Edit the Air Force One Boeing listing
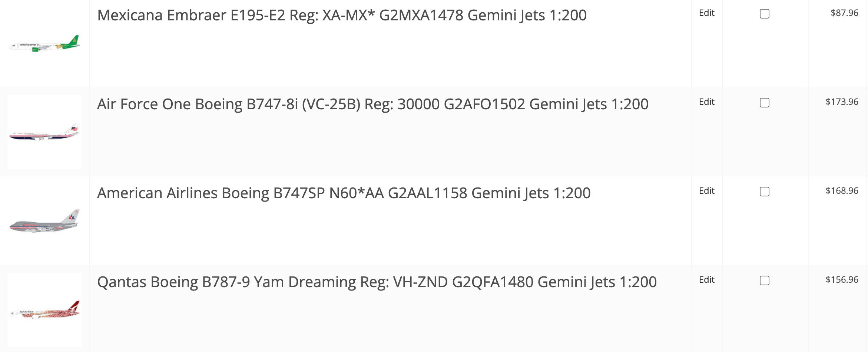 click(706, 102)
